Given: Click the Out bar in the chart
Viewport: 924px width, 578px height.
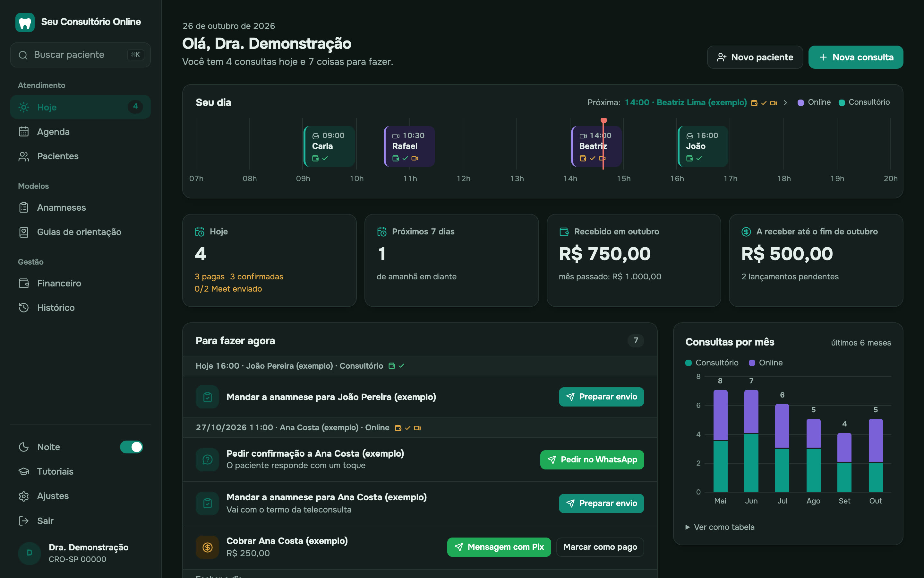Looking at the screenshot, I should [x=876, y=455].
